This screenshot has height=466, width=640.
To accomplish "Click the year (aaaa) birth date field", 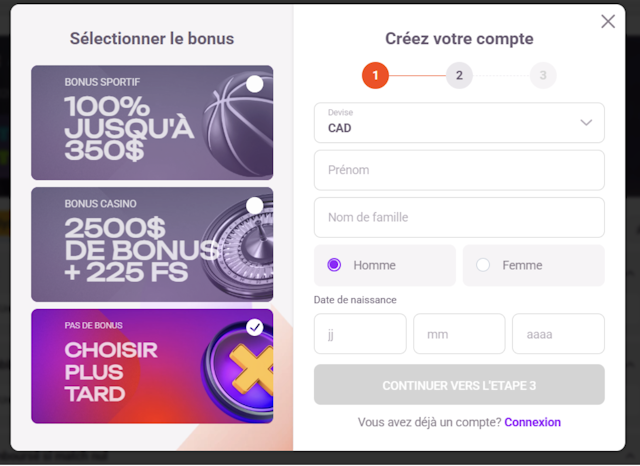I will point(558,334).
